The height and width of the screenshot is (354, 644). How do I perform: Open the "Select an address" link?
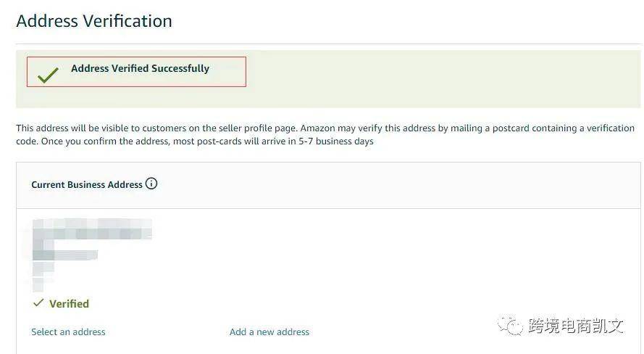pyautogui.click(x=68, y=332)
